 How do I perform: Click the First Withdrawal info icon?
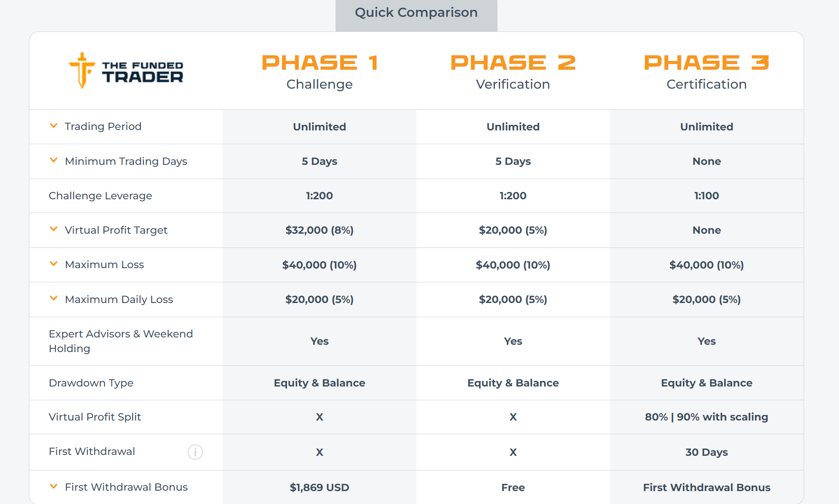click(x=195, y=452)
